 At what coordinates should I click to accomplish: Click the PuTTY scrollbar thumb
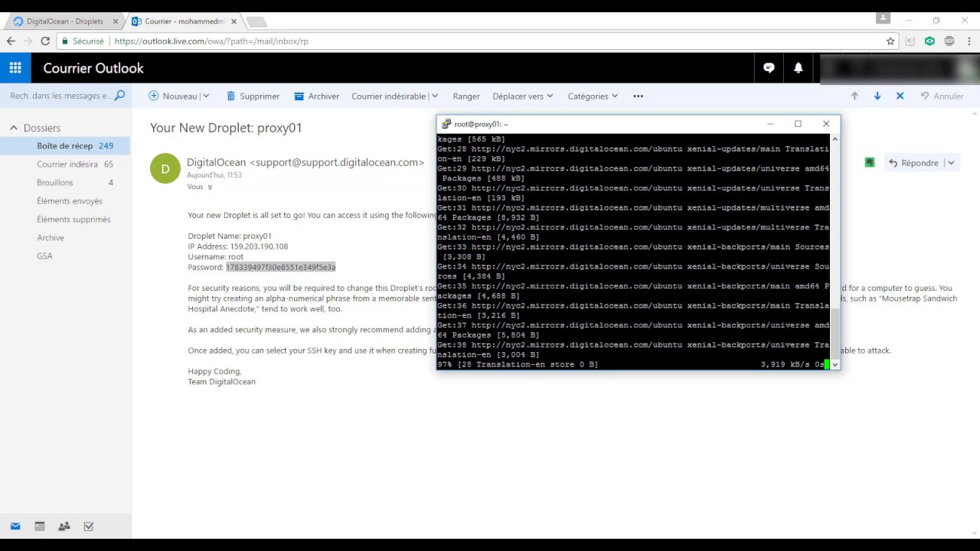tap(835, 334)
